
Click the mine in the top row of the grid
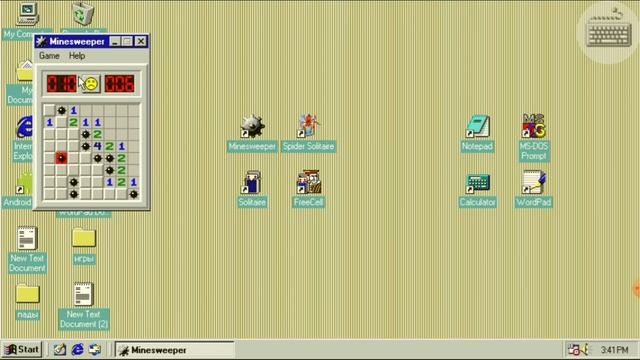pos(61,110)
